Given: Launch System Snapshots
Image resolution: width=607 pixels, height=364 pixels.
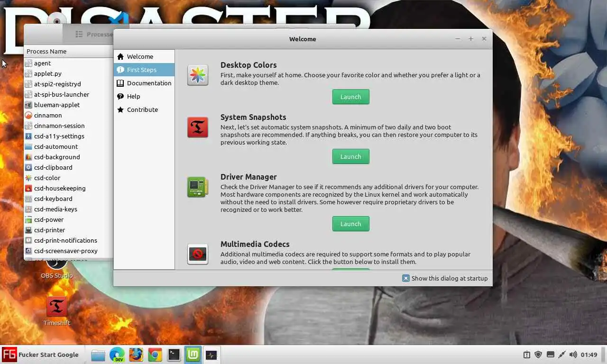Looking at the screenshot, I should tap(350, 156).
